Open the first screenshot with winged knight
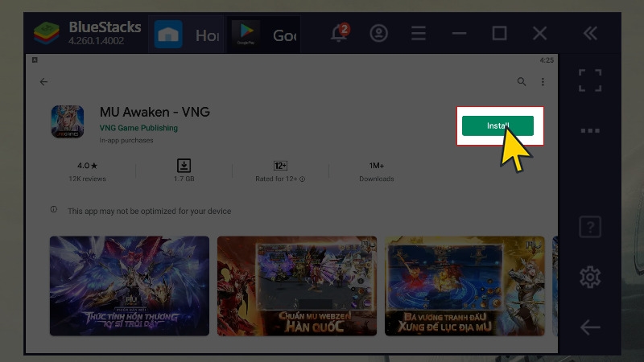This screenshot has width=644, height=362. pyautogui.click(x=130, y=286)
